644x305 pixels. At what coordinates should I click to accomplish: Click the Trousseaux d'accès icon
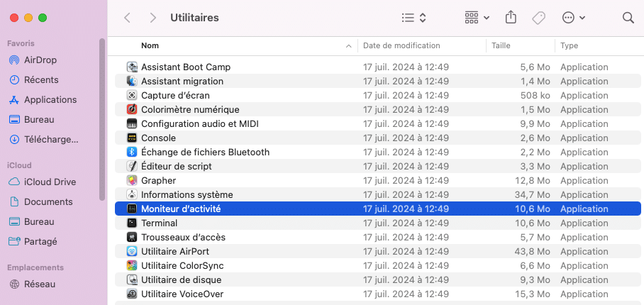(x=132, y=237)
